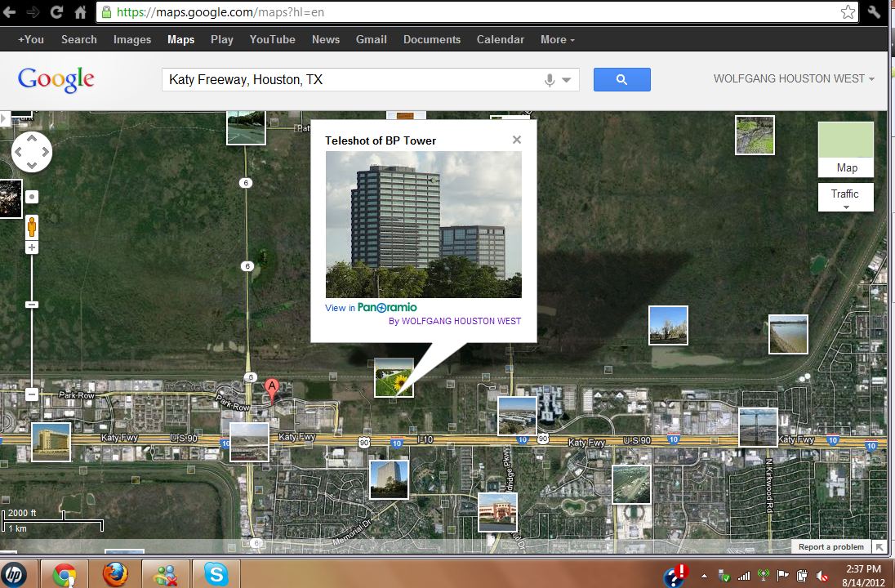Viewport: 895px width, 588px height.
Task: Click the zoom slider handle
Action: pos(32,305)
